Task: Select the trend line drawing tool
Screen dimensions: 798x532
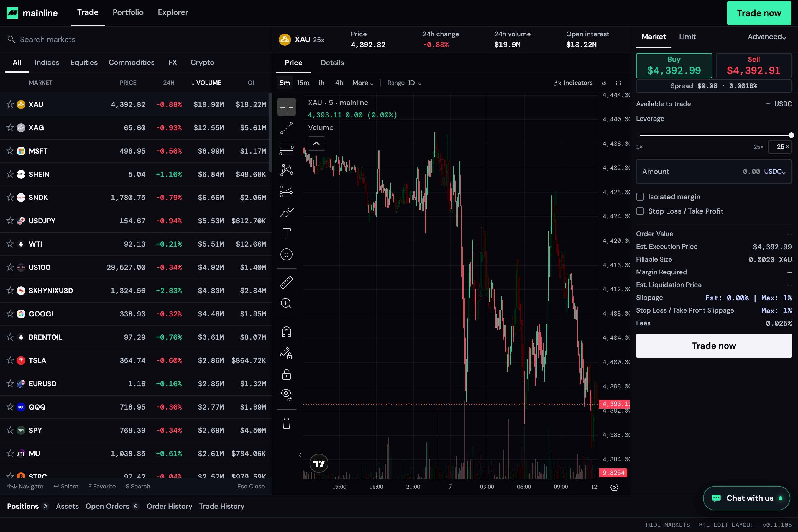Action: pos(286,128)
